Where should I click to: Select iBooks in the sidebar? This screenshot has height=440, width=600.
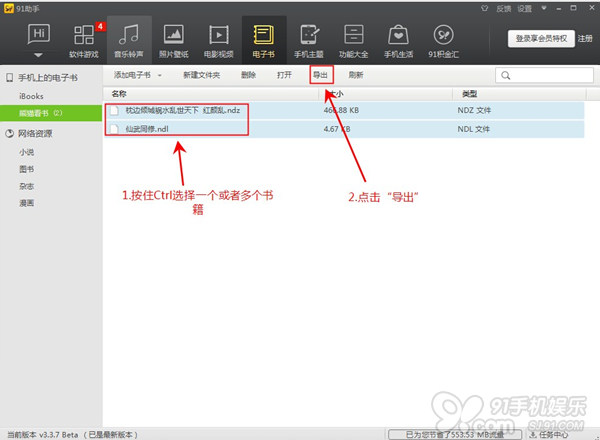(x=31, y=96)
